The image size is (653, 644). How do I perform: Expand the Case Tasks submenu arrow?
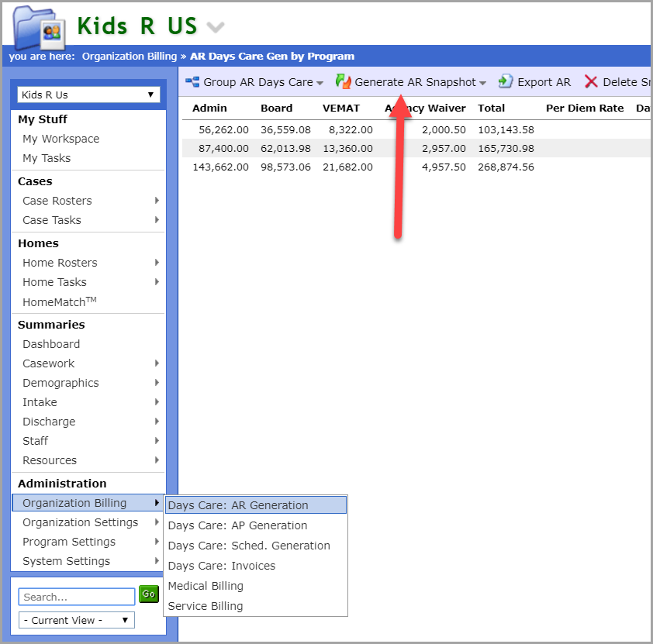pos(157,219)
